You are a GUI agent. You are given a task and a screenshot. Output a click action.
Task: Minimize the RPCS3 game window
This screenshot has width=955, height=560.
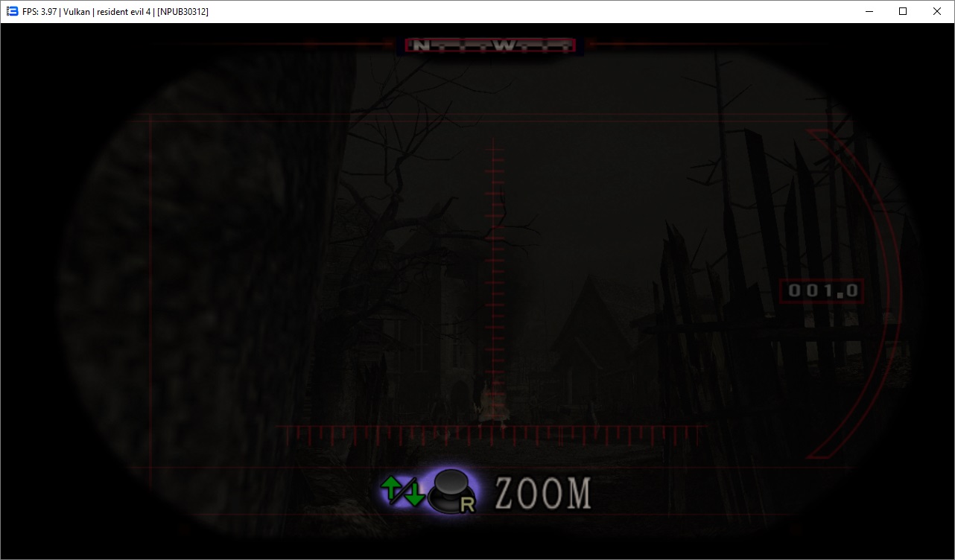[x=868, y=11]
